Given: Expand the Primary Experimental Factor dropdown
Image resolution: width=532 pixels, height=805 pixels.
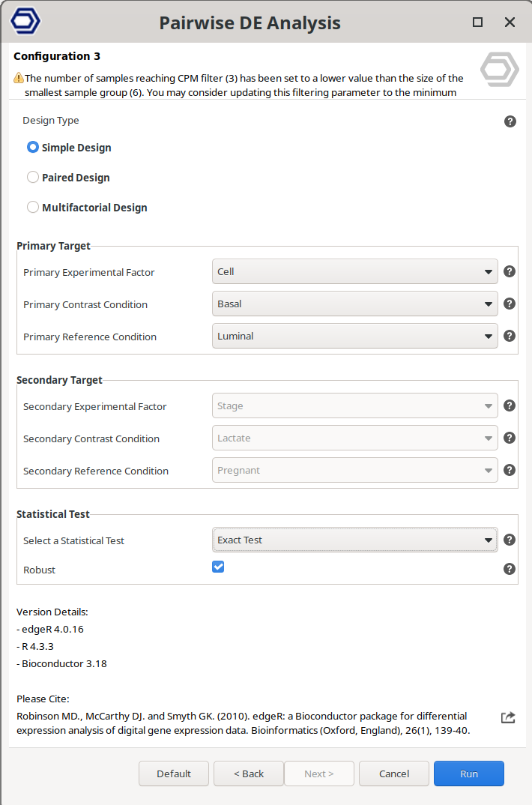Looking at the screenshot, I should pos(355,271).
